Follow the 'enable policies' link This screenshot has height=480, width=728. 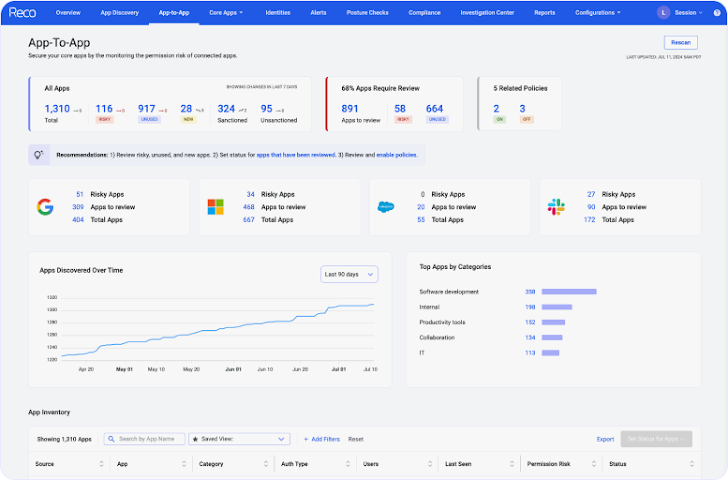click(x=394, y=155)
